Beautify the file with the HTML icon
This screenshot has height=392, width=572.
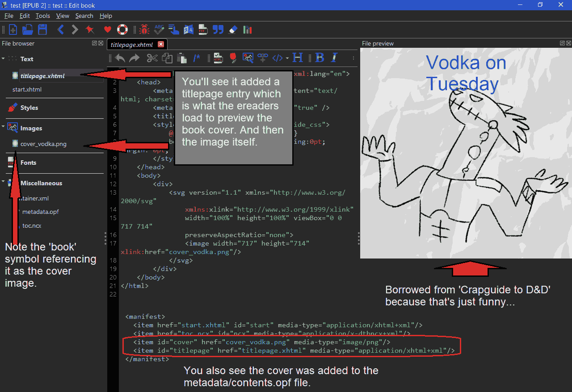click(218, 58)
